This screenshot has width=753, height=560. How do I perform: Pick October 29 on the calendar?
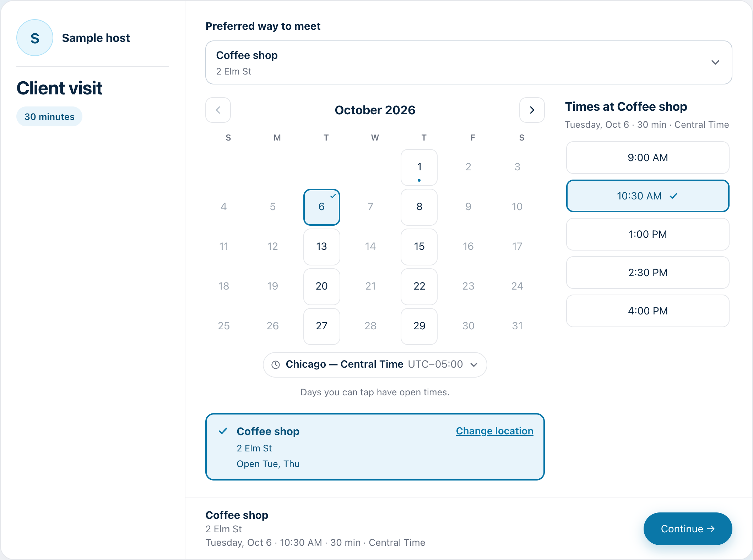pyautogui.click(x=419, y=326)
